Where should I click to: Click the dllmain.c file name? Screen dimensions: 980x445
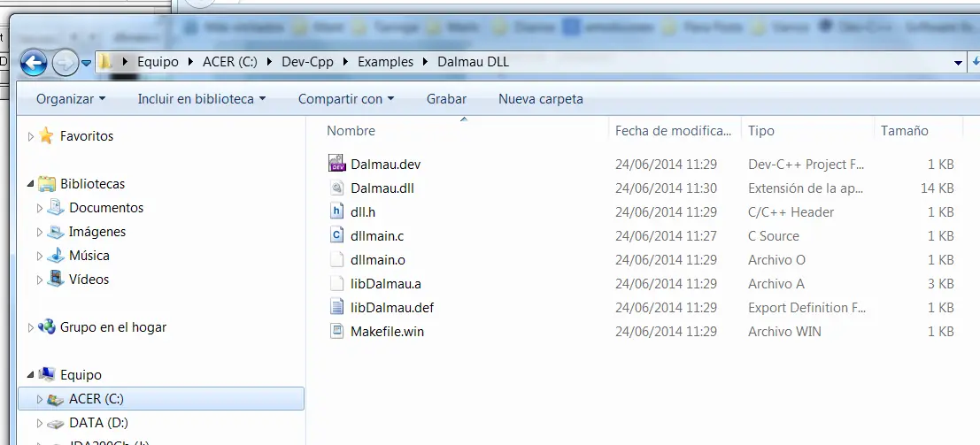point(377,236)
